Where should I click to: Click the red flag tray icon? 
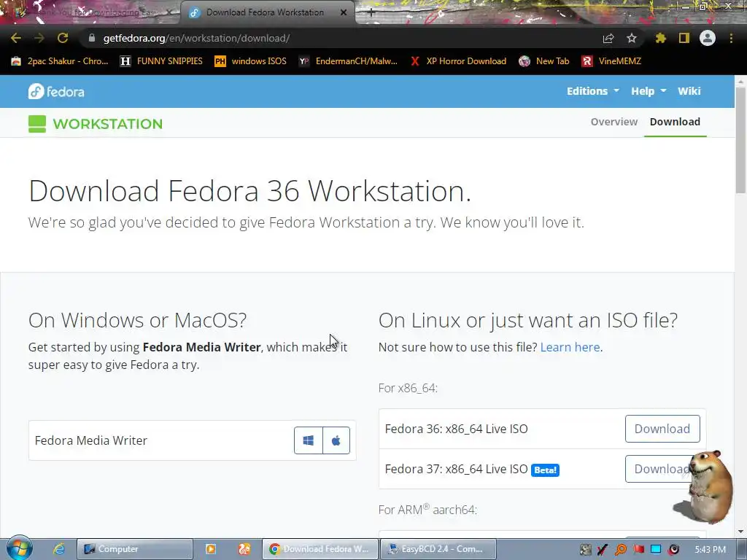(x=638, y=550)
